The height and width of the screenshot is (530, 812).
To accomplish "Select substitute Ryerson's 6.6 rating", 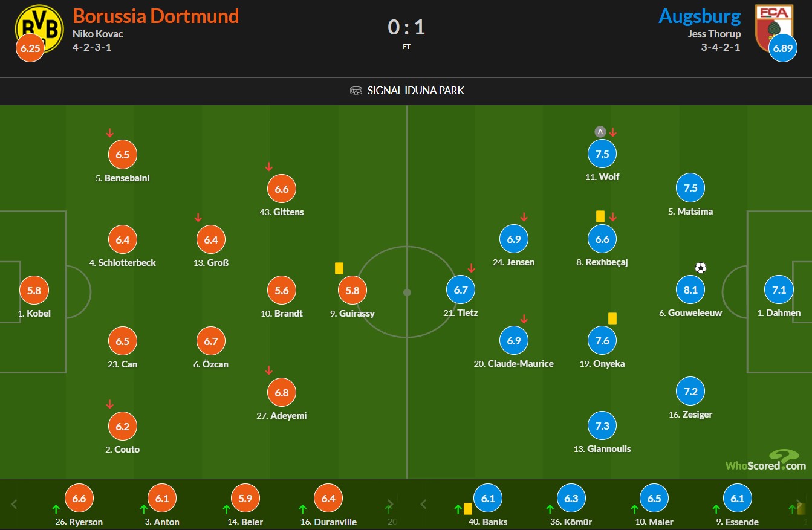I will 79,499.
